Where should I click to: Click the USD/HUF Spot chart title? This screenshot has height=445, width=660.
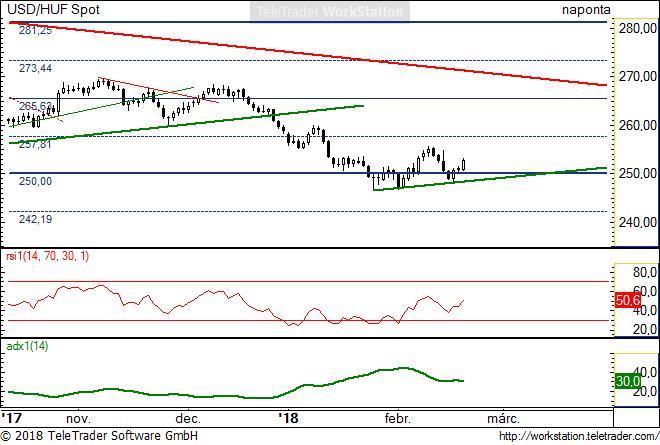click(53, 9)
